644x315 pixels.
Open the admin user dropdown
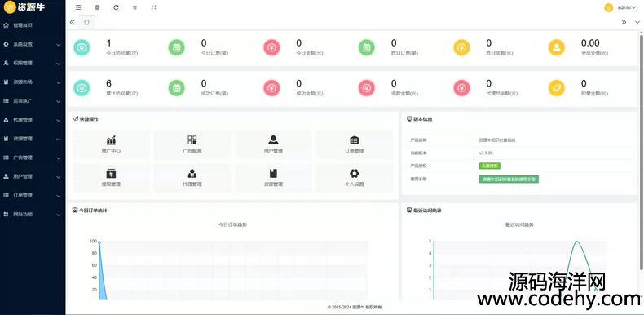point(620,7)
